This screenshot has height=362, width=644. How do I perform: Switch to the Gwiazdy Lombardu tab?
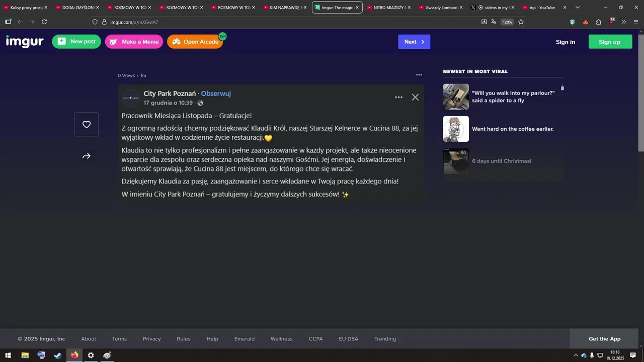[x=440, y=8]
